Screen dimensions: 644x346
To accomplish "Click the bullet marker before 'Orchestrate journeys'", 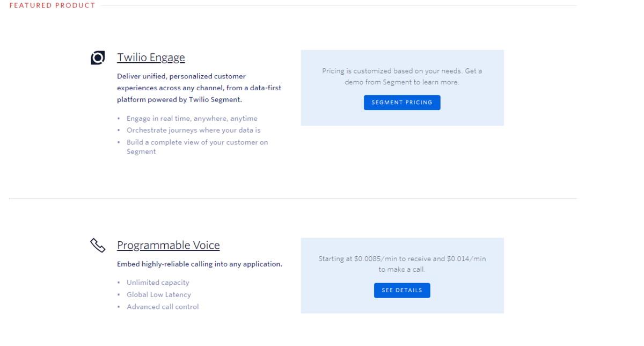I will (119, 131).
